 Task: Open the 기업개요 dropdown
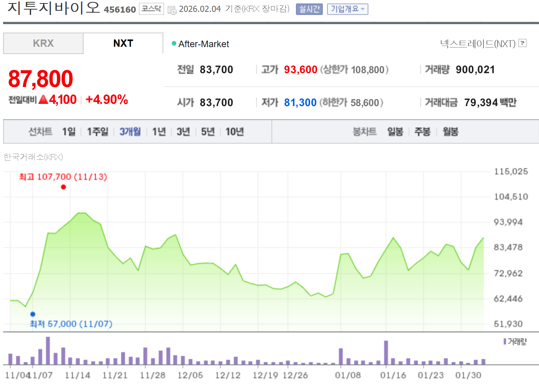click(348, 9)
